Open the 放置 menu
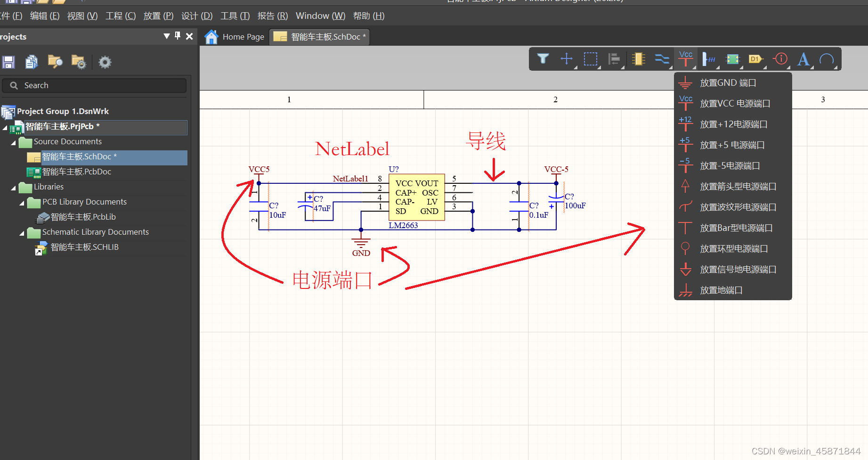The width and height of the screenshot is (868, 460). pyautogui.click(x=158, y=16)
